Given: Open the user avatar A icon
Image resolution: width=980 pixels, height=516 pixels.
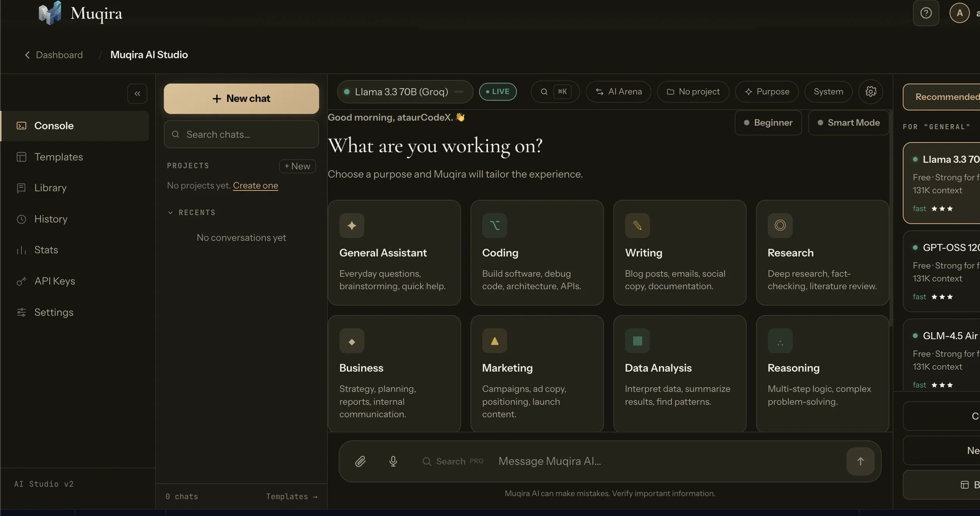Looking at the screenshot, I should click(959, 13).
